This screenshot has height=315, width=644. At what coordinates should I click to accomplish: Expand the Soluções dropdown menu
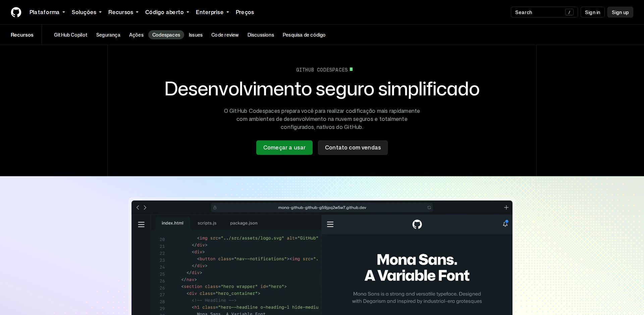pyautogui.click(x=87, y=12)
